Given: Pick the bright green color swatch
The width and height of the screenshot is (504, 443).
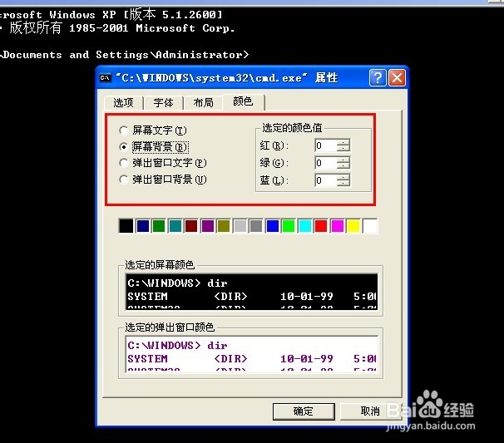Looking at the screenshot, I should 289,226.
